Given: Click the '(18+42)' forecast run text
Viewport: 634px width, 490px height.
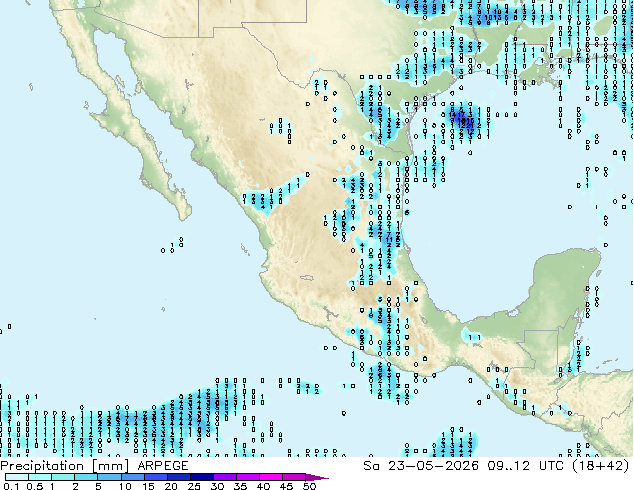Looking at the screenshot, I should 600,466.
